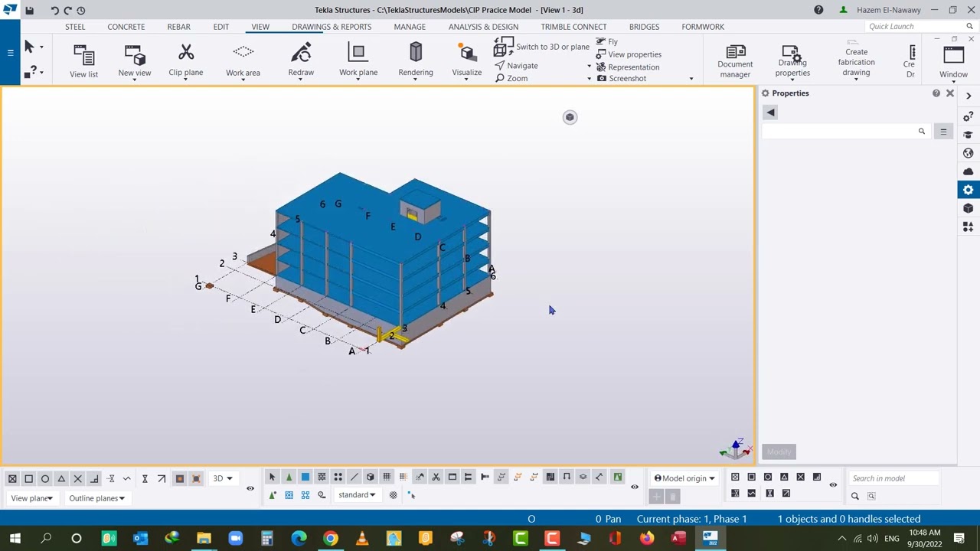Click the Fly command
Screen dimensions: 980x551
(607, 41)
